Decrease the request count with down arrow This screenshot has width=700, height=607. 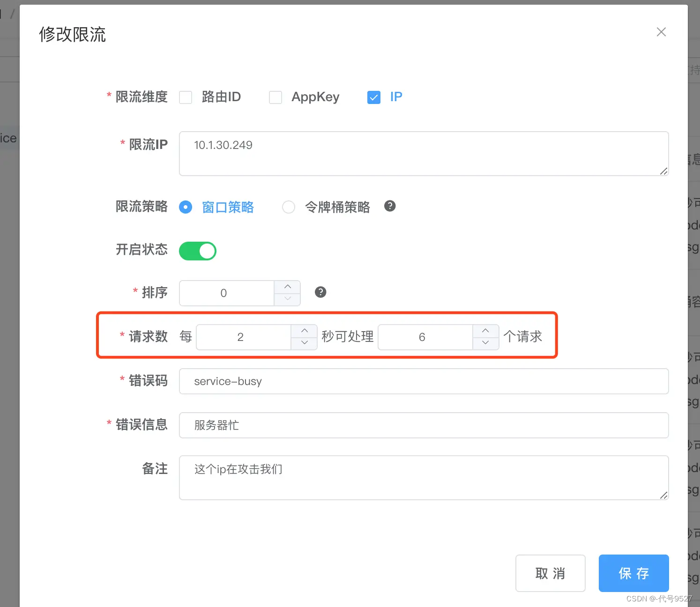tap(486, 343)
